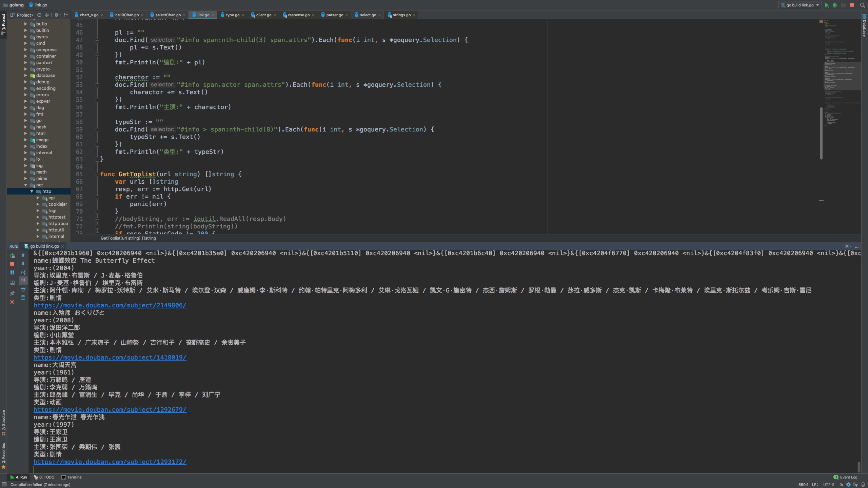Switch to chart_s.go tab

89,15
